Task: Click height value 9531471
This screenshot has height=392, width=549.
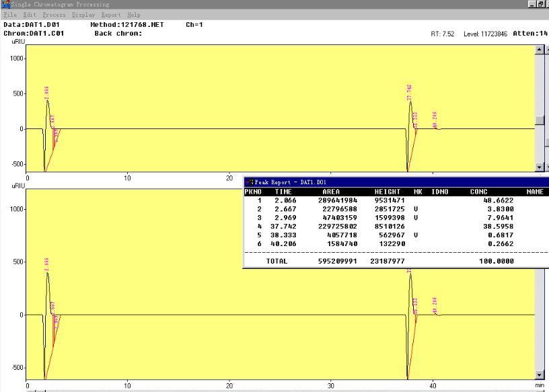Action: coord(390,200)
